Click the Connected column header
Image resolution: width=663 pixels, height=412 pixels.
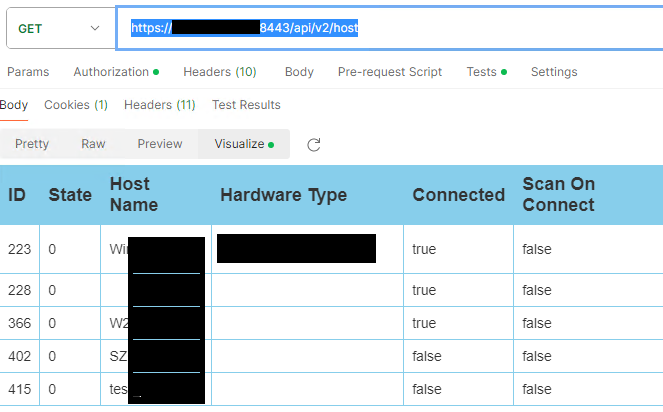pyautogui.click(x=459, y=195)
